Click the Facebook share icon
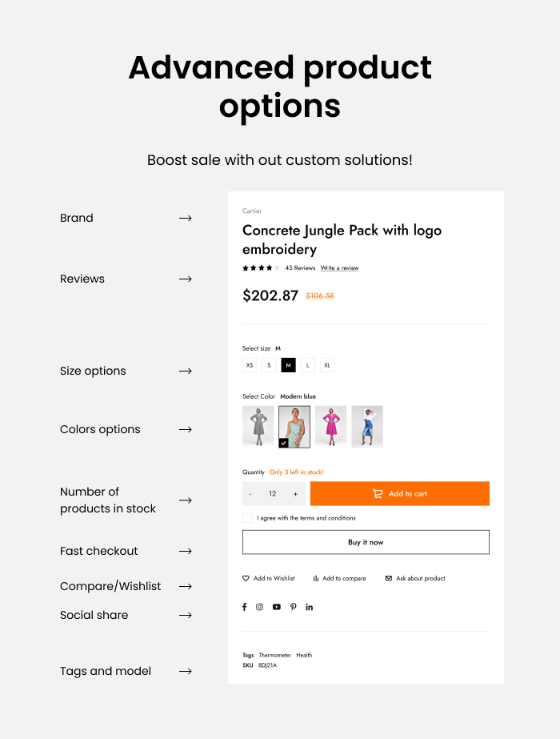This screenshot has height=739, width=560. [245, 607]
